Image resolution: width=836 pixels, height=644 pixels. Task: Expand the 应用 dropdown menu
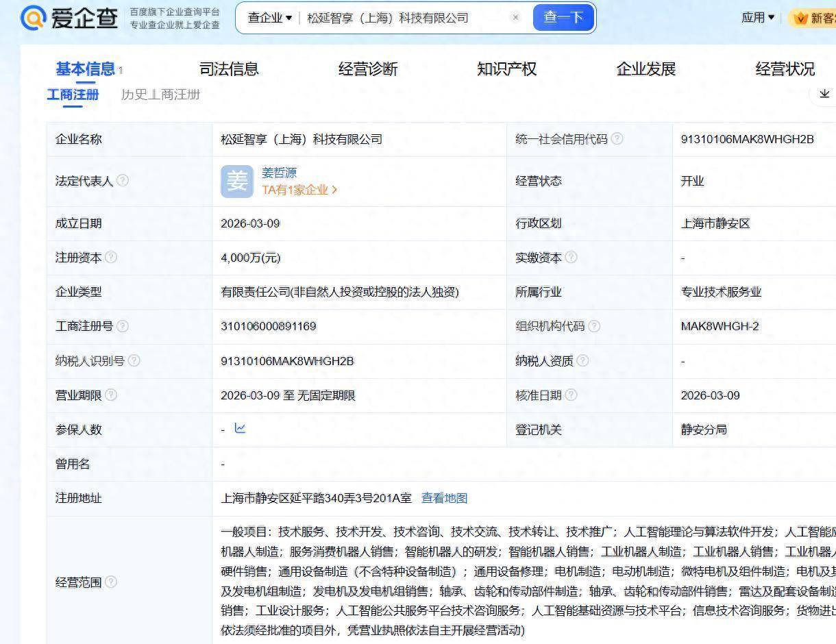pos(757,18)
